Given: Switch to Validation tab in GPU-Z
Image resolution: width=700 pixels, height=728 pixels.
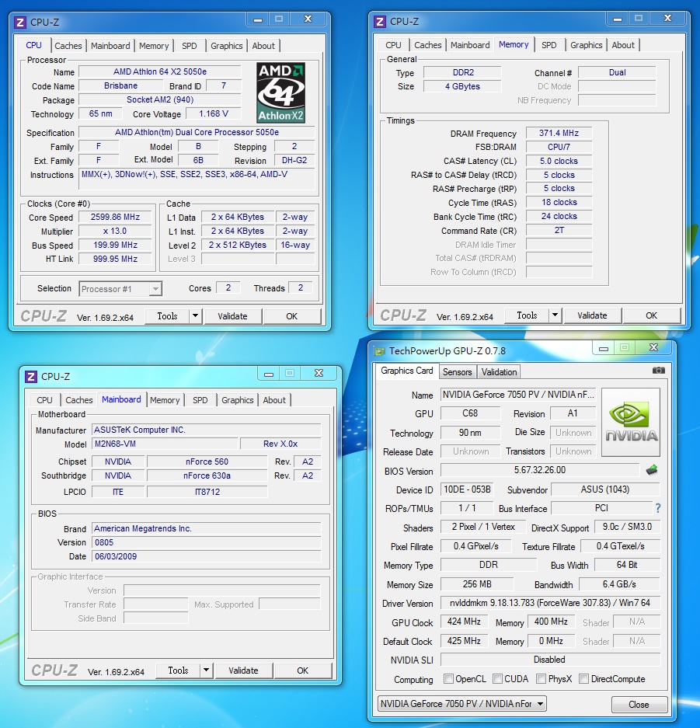Looking at the screenshot, I should [499, 372].
